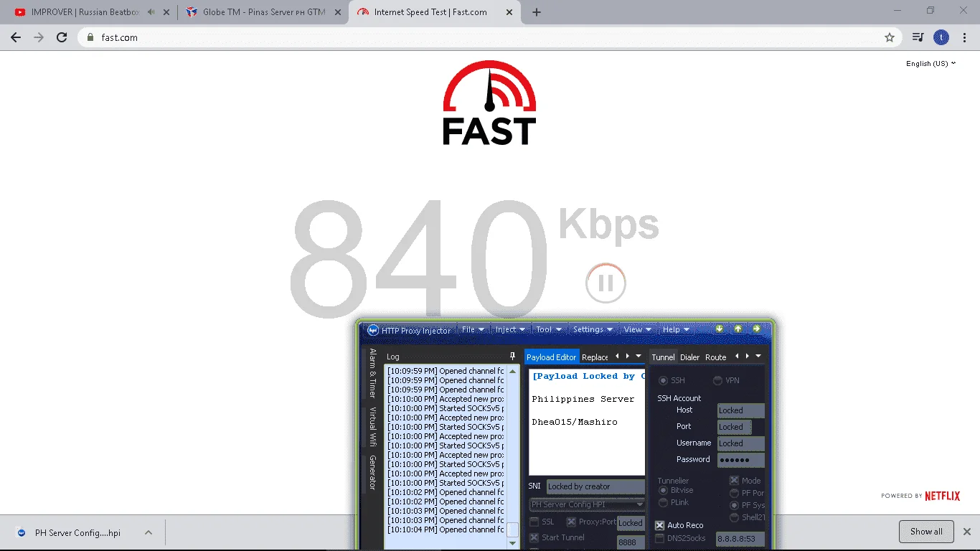Close the Globe TM Pinas Server tab
980x551 pixels.
coord(339,12)
